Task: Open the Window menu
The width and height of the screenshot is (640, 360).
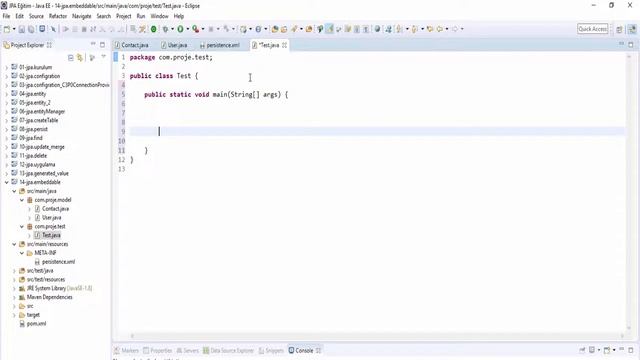Action: click(x=159, y=16)
